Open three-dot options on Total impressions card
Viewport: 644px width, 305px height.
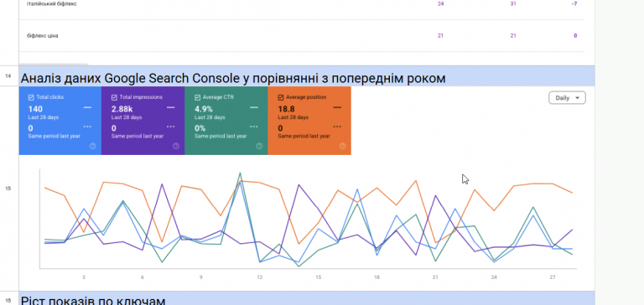coord(171,127)
